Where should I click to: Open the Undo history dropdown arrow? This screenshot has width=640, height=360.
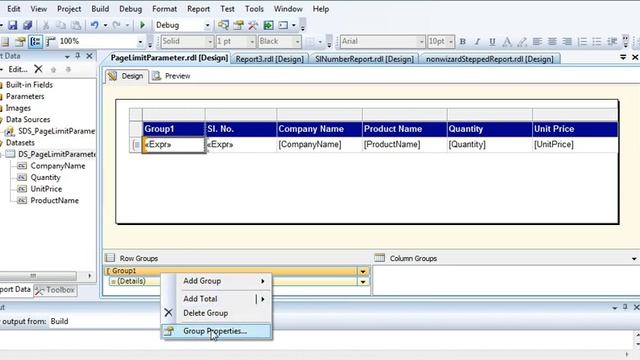point(105,25)
